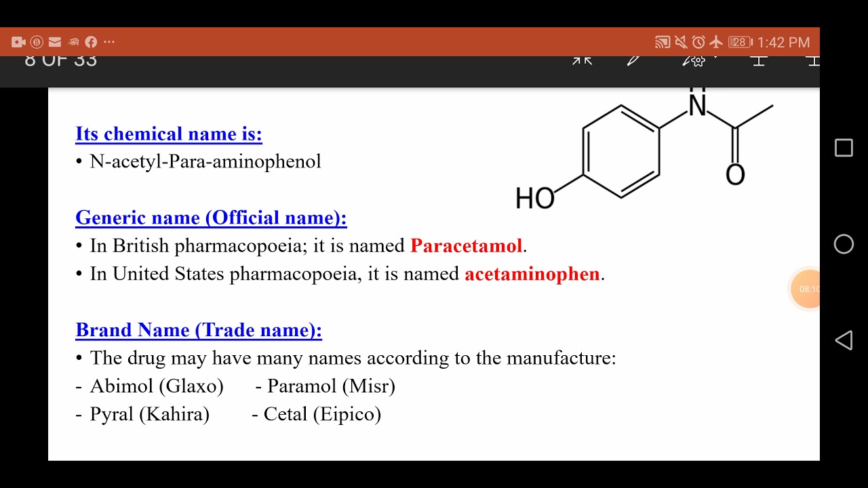
Task: Click the HO label in the structure
Action: coord(535,199)
